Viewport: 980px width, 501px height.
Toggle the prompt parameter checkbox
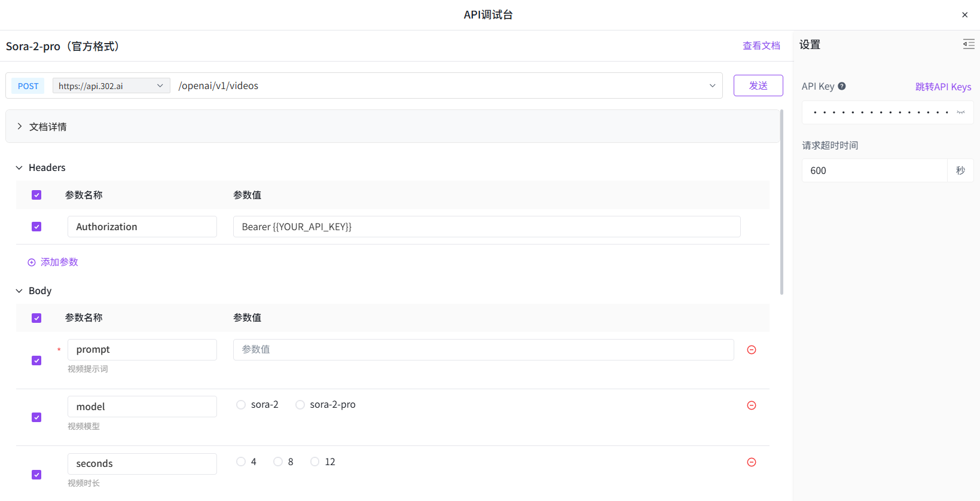tap(36, 361)
